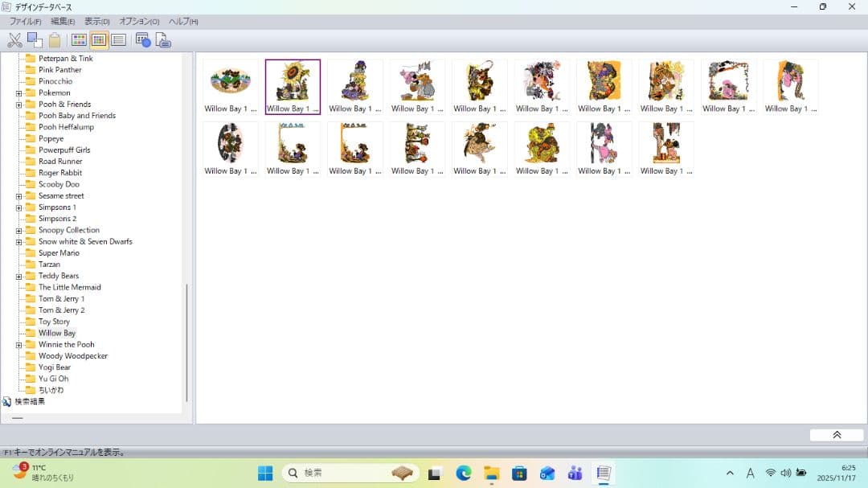Viewport: 868px width, 488px height.
Task: Switch to large thumbnail view
Action: [79, 40]
